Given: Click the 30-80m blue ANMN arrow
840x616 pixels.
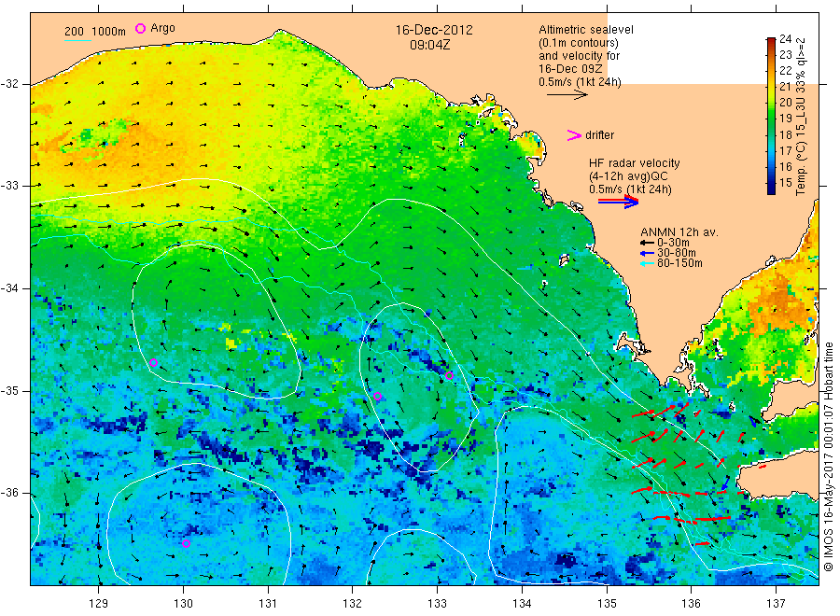Looking at the screenshot, I should 647,253.
